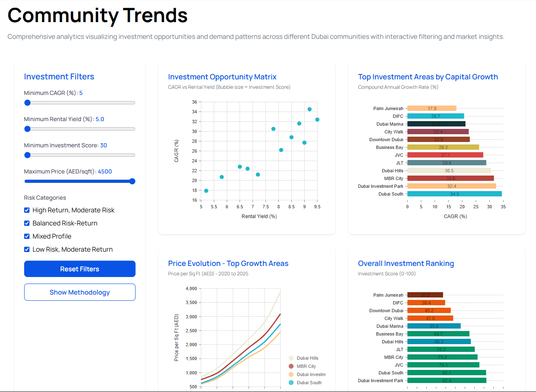Select the Dubai South CAGR bar

[x=454, y=193]
